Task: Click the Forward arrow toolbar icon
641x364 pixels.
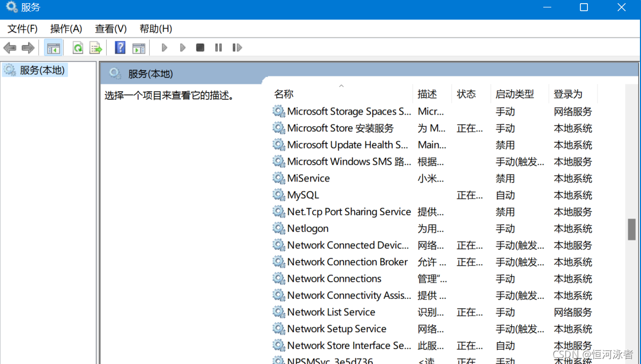Action: click(28, 48)
